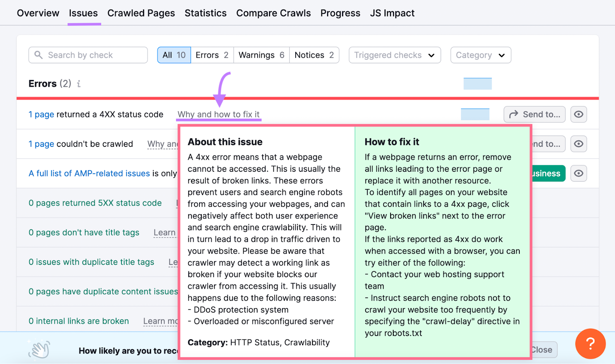Image resolution: width=615 pixels, height=364 pixels.
Task: Click the How to fix it heading
Action: coord(392,142)
